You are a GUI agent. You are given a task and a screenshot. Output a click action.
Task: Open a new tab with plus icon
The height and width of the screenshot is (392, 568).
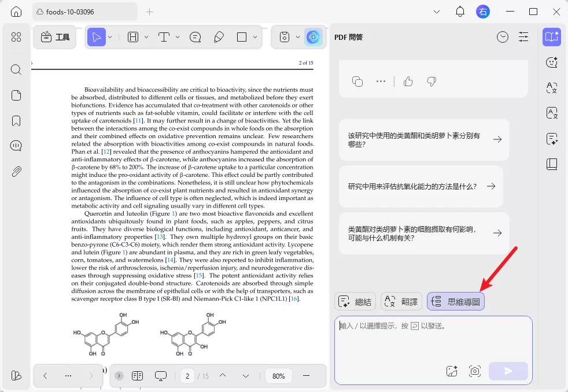(149, 12)
